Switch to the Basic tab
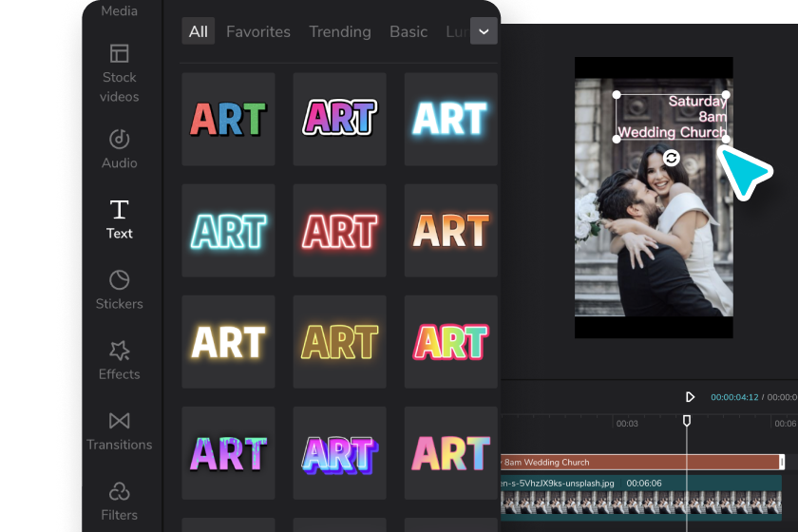Image resolution: width=798 pixels, height=532 pixels. [408, 31]
